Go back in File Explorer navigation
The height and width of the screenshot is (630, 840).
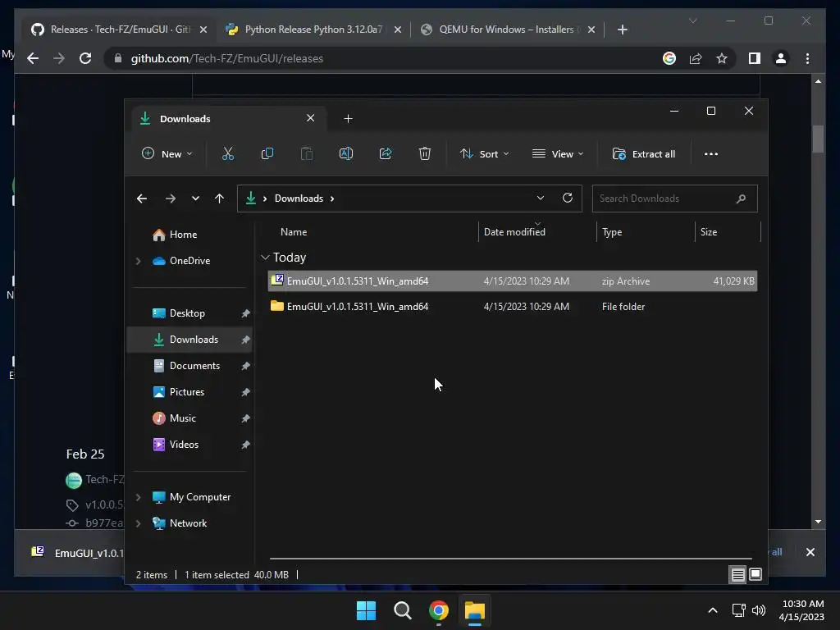pyautogui.click(x=142, y=199)
